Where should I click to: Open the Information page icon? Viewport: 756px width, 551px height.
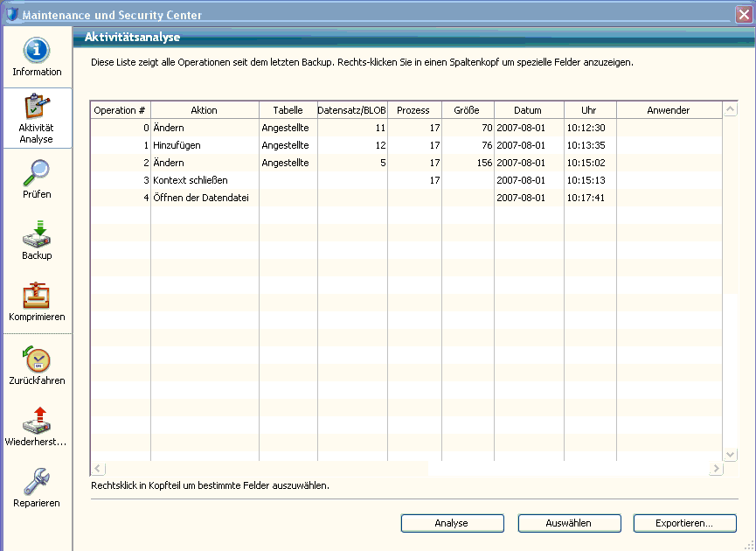point(37,51)
